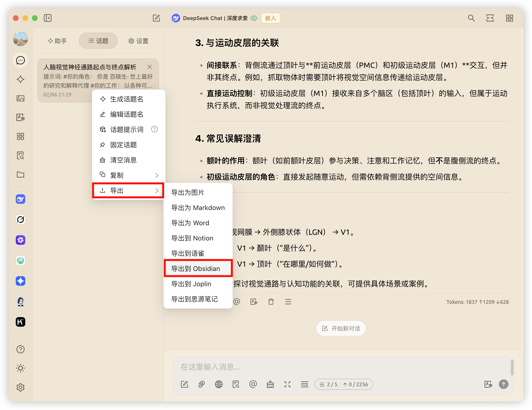
Task: Click the 开始新对话 button
Action: [341, 329]
